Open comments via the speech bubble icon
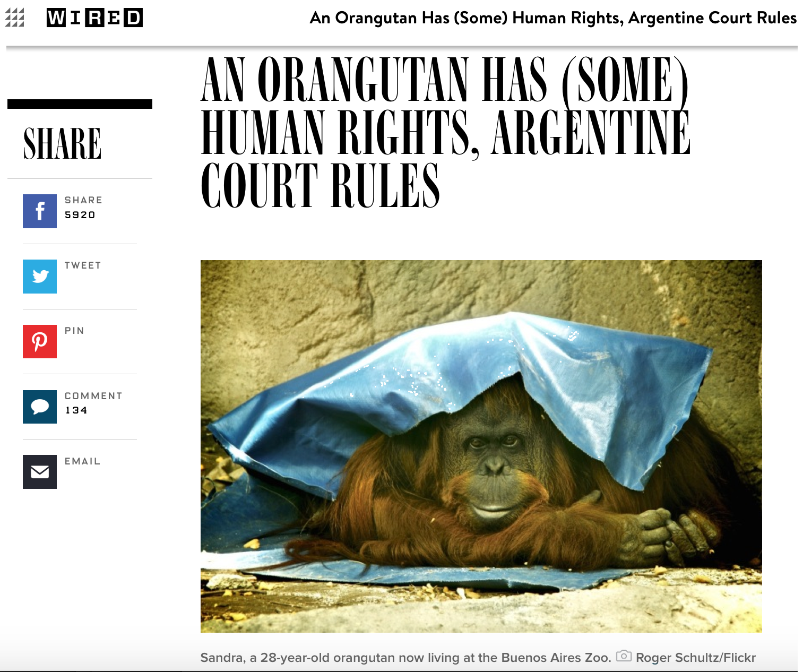 coord(40,407)
